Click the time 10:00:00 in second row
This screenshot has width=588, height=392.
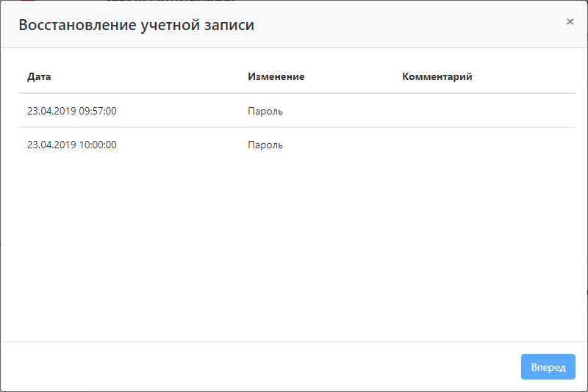click(x=98, y=145)
